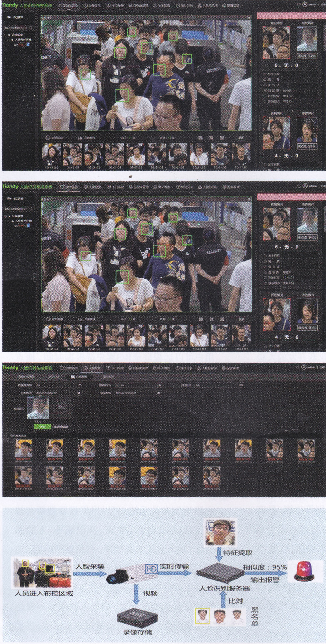Click the search magnifier icon in the topmost left panel
The height and width of the screenshot is (644, 326).
click(31, 28)
